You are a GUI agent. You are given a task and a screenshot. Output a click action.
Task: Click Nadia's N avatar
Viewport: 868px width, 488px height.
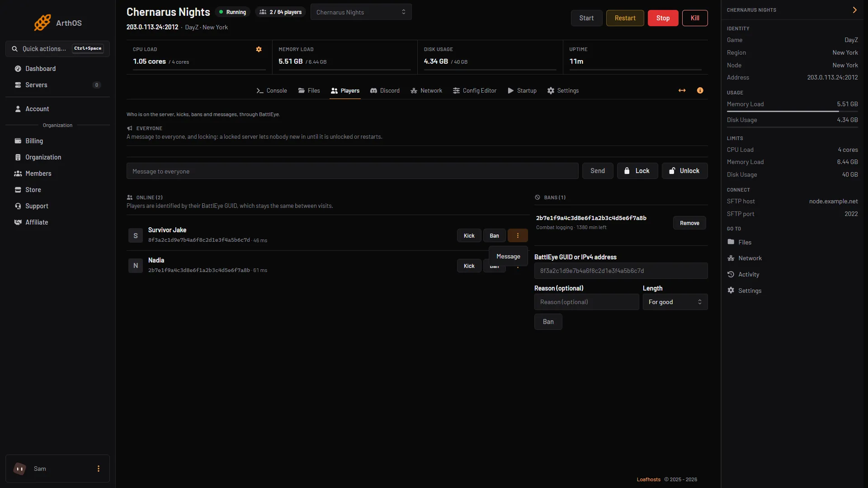pyautogui.click(x=136, y=266)
